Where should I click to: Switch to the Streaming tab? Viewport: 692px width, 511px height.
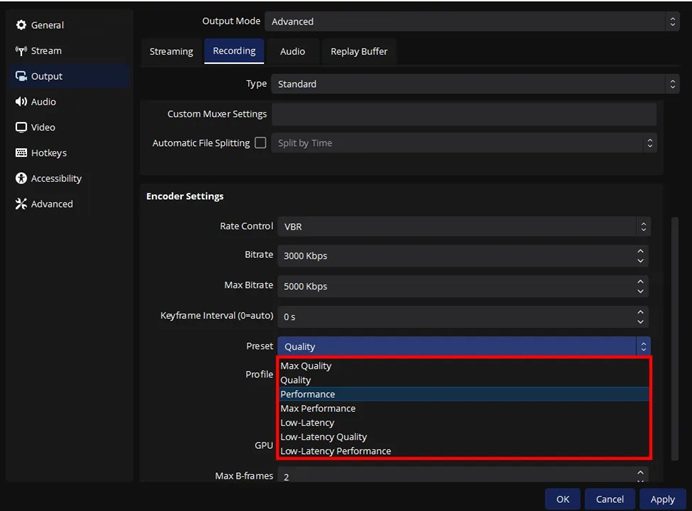click(x=171, y=51)
